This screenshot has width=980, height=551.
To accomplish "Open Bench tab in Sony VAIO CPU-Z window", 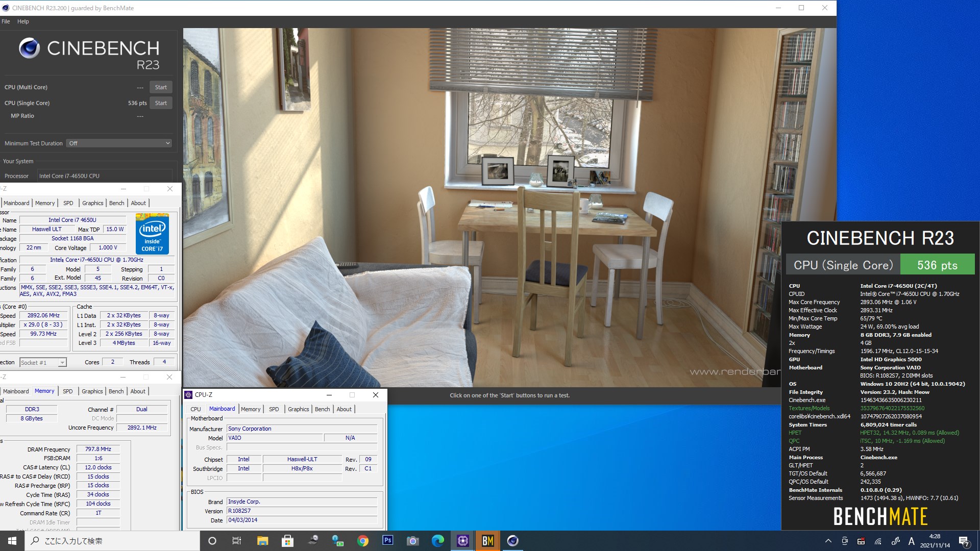I will 322,409.
